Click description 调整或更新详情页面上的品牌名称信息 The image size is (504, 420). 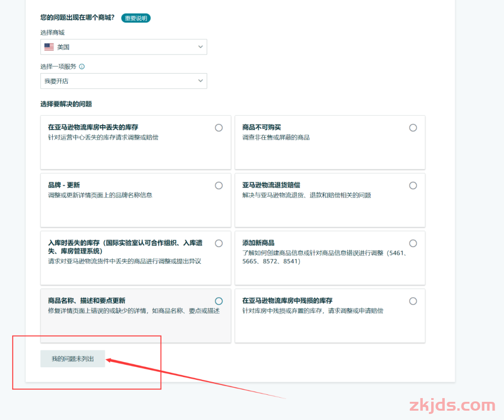point(100,195)
